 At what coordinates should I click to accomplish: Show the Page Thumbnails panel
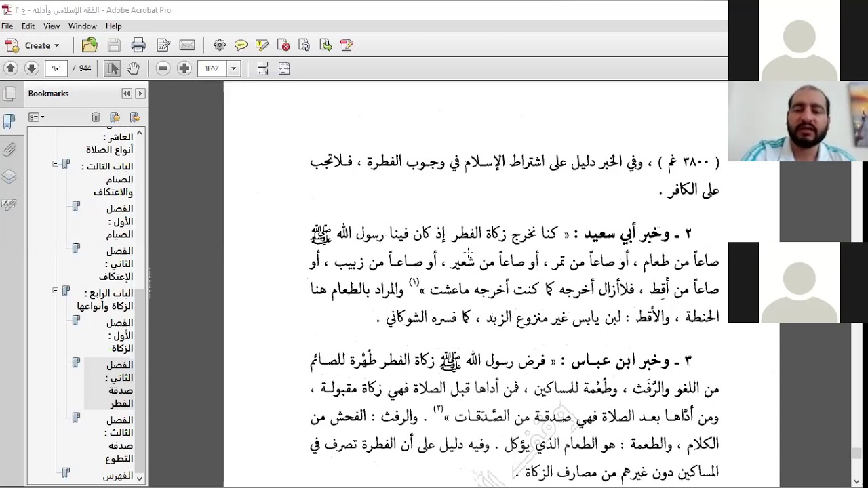point(9,94)
